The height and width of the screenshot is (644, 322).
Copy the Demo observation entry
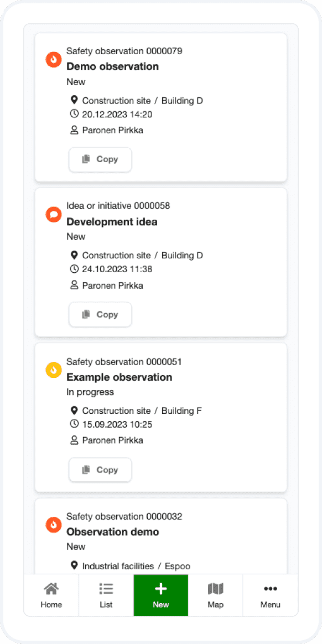point(100,159)
